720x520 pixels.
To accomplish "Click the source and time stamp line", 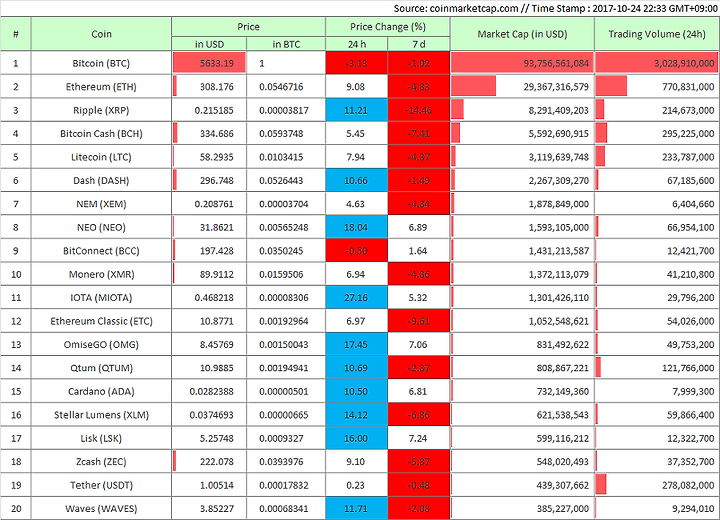I will tap(556, 8).
